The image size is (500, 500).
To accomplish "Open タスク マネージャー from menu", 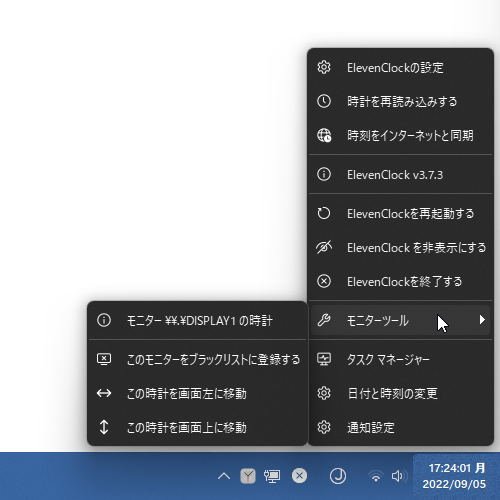I will [x=400, y=359].
